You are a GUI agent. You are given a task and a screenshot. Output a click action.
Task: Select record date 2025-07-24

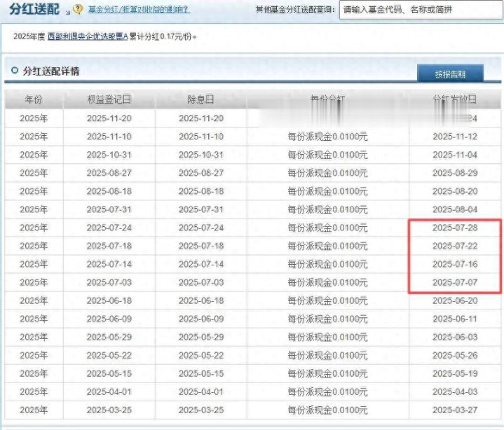109,228
